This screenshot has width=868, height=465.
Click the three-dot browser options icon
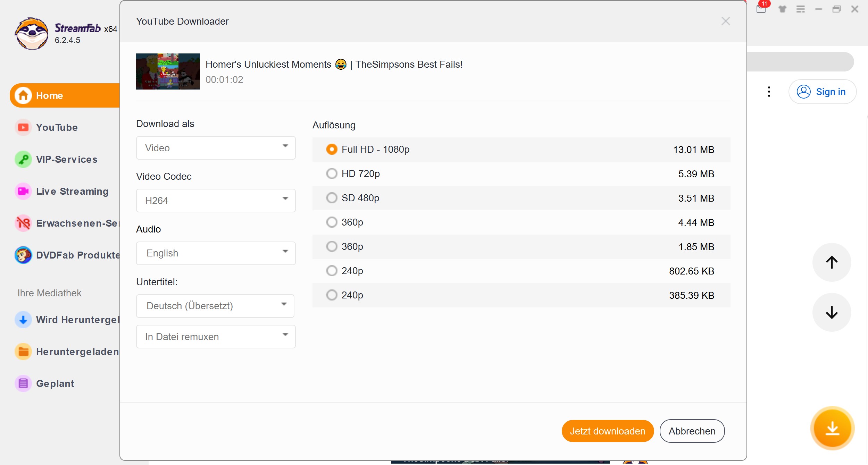(x=769, y=92)
